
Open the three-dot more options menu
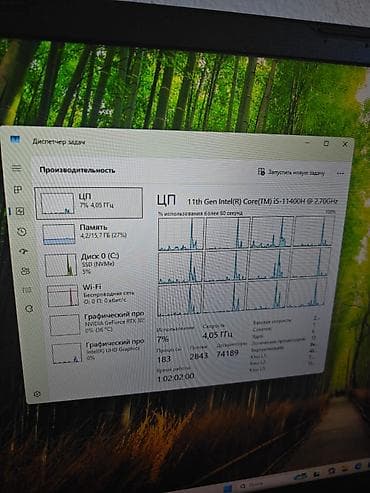(340, 173)
